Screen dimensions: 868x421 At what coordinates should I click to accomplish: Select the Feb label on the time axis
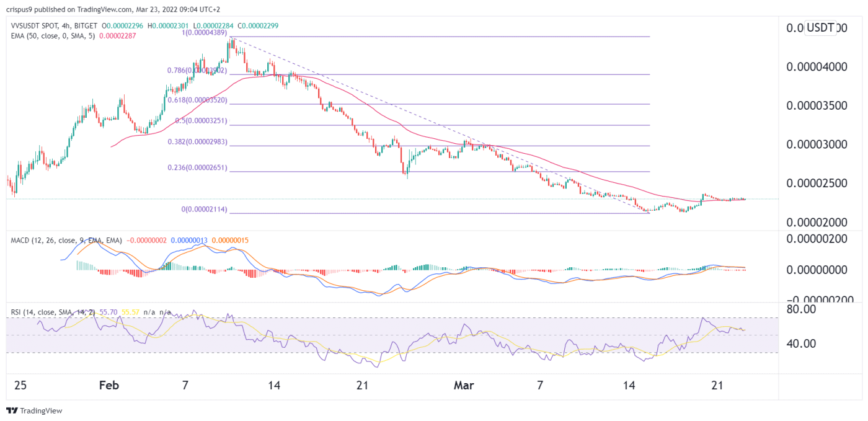[x=109, y=385]
